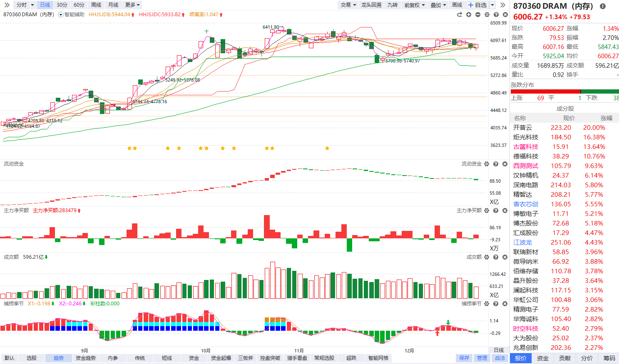Viewport: 619px width, 364px height.
Task: Switch chart to 日线 daily period
Action: [45, 5]
